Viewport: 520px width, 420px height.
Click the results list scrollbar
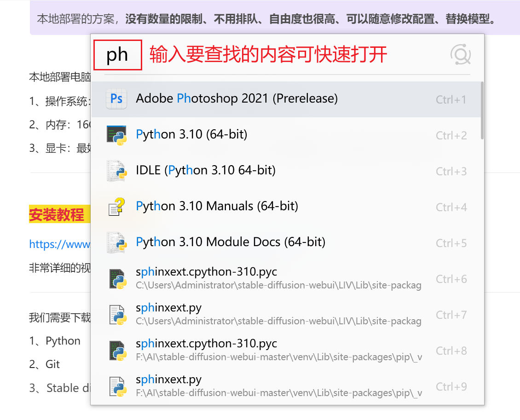(x=482, y=110)
